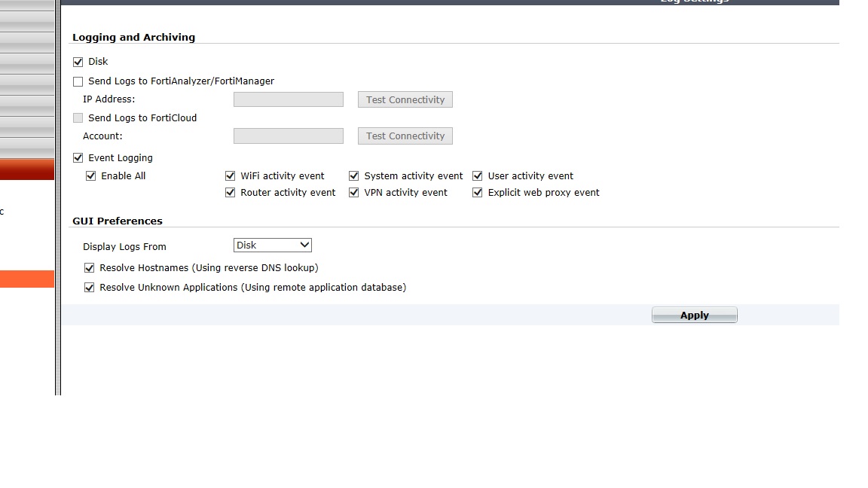This screenshot has width=868, height=488.
Task: Toggle WiFi activity event checkbox
Action: pos(231,176)
